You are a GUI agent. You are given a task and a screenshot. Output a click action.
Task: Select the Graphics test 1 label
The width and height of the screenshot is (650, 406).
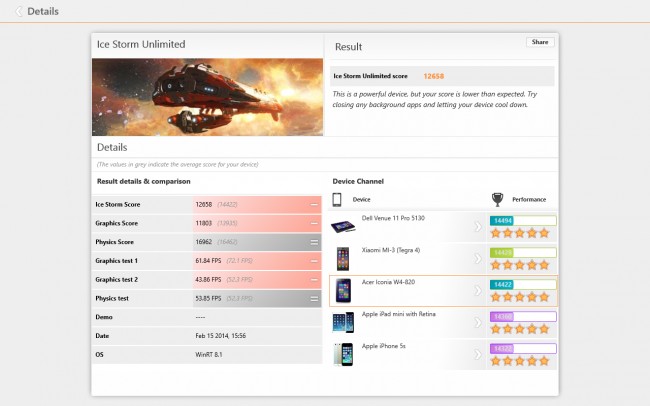tap(116, 261)
